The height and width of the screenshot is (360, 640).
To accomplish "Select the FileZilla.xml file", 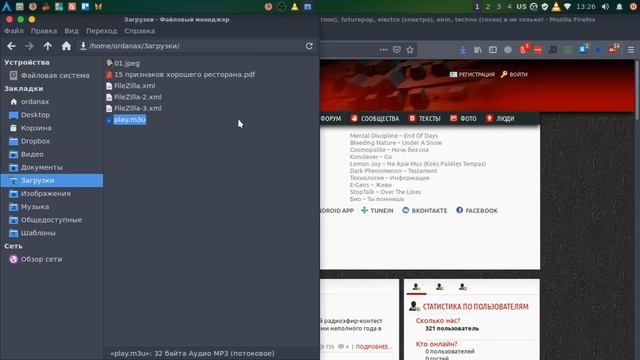I will (131, 86).
